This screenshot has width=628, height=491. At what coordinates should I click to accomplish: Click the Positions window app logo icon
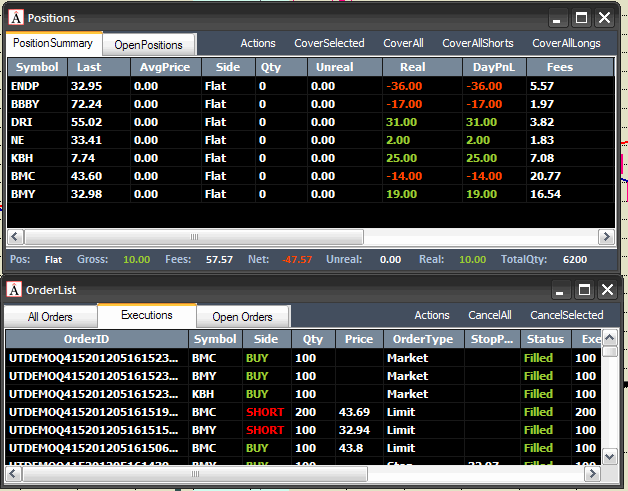(16, 18)
